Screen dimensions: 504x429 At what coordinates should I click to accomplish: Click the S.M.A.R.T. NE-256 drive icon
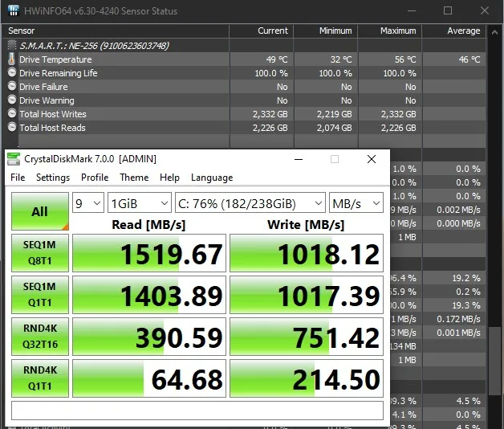(x=12, y=45)
